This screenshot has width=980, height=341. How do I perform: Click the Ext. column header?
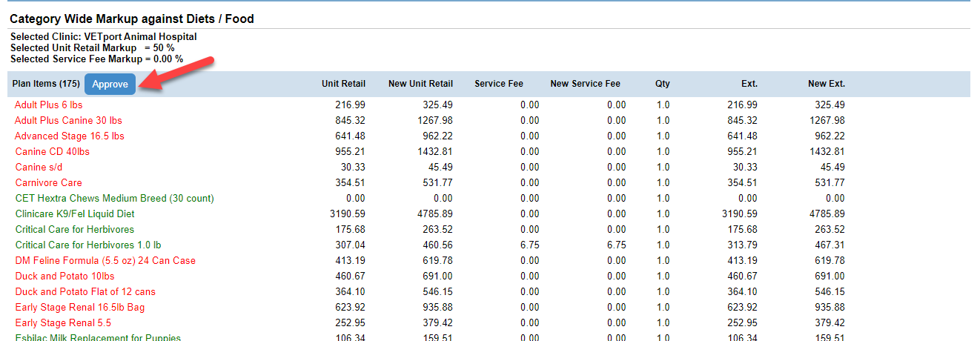(x=749, y=84)
